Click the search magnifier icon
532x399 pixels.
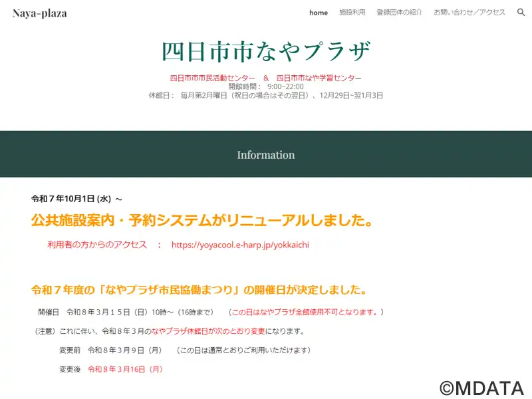[x=521, y=13]
